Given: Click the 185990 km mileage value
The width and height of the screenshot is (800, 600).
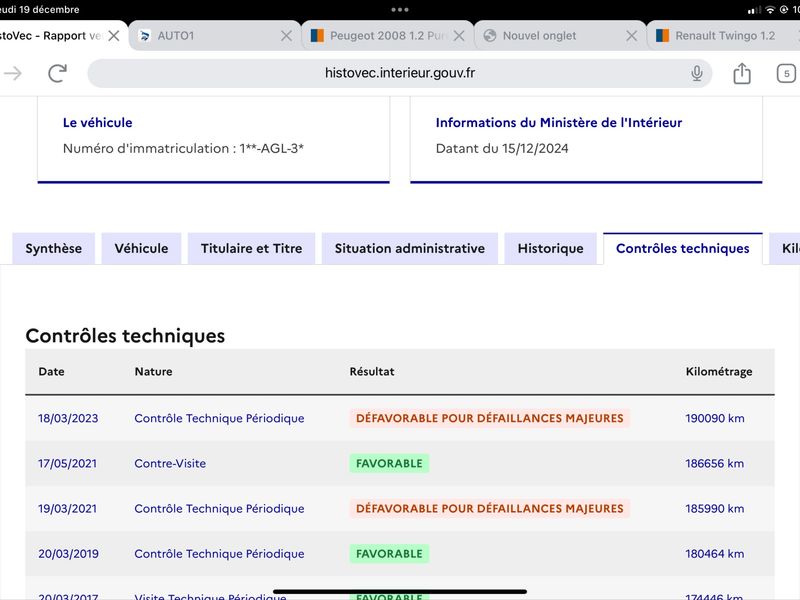Looking at the screenshot, I should coord(715,509).
